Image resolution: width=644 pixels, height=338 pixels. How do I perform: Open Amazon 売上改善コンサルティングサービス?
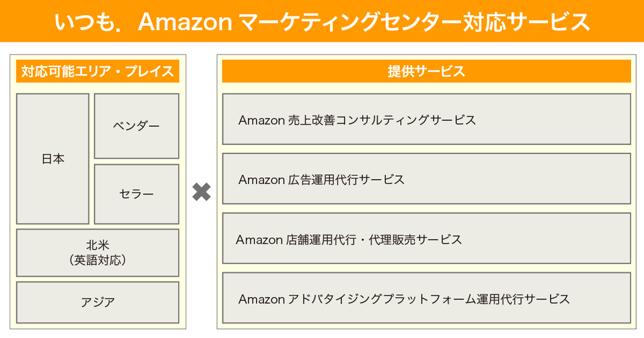pyautogui.click(x=426, y=120)
